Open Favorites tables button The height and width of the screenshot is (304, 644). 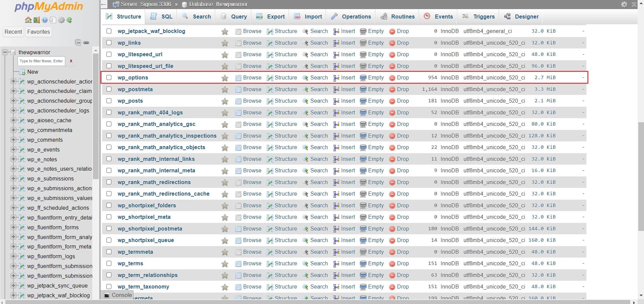(38, 32)
